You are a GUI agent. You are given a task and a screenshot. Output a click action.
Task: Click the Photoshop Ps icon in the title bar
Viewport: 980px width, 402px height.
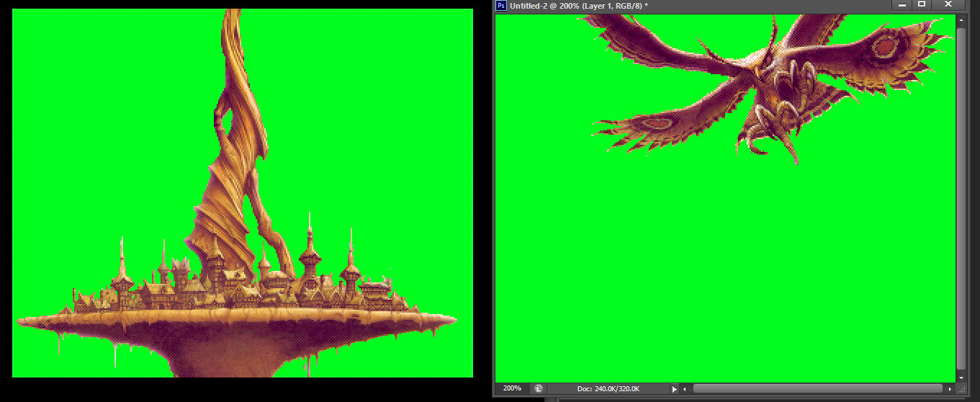(501, 6)
